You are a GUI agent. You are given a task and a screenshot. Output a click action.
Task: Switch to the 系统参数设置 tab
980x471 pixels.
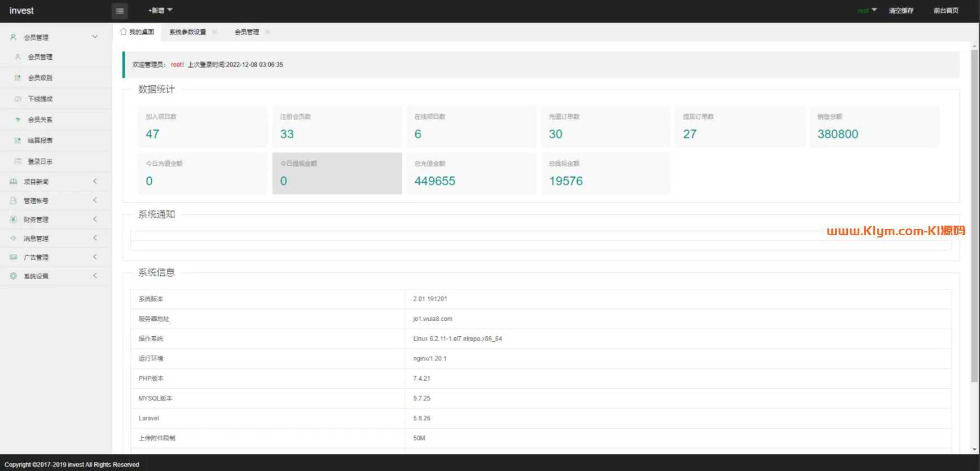187,32
